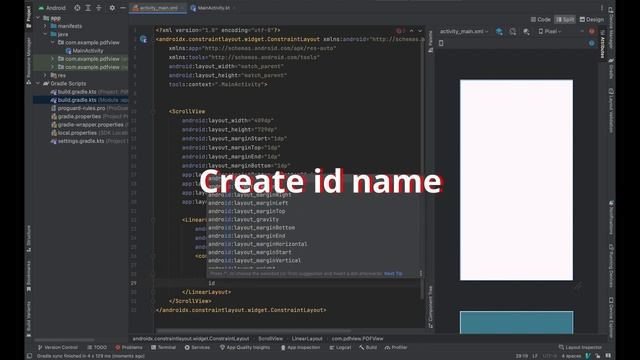The width and height of the screenshot is (640, 360).
Task: Switch editor to Design view mode
Action: click(591, 19)
